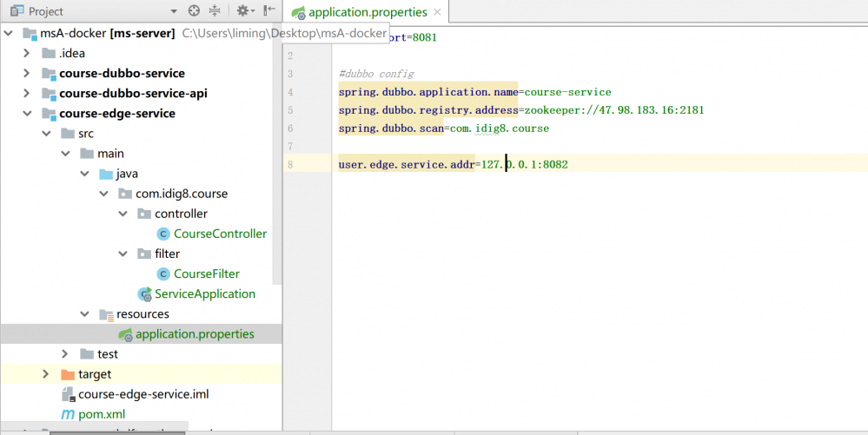Click the ServiceApplication run class icon
Image resolution: width=868 pixels, height=435 pixels.
coord(145,294)
